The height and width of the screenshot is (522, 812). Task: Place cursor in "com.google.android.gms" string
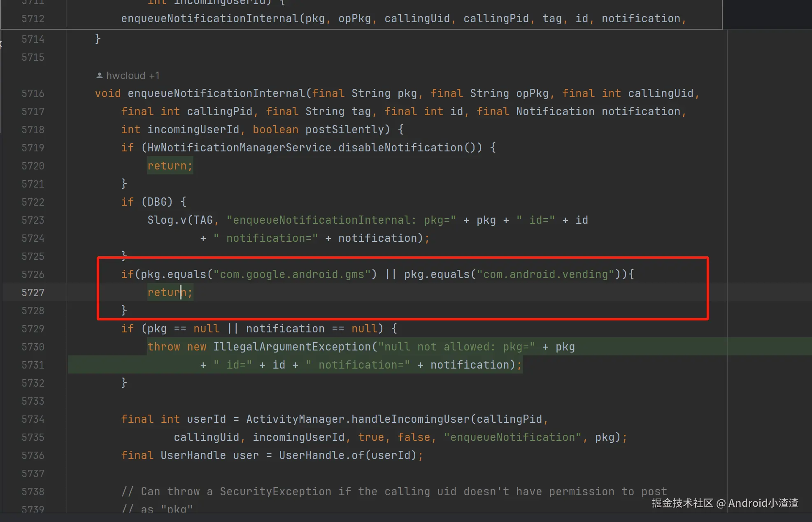coord(292,274)
